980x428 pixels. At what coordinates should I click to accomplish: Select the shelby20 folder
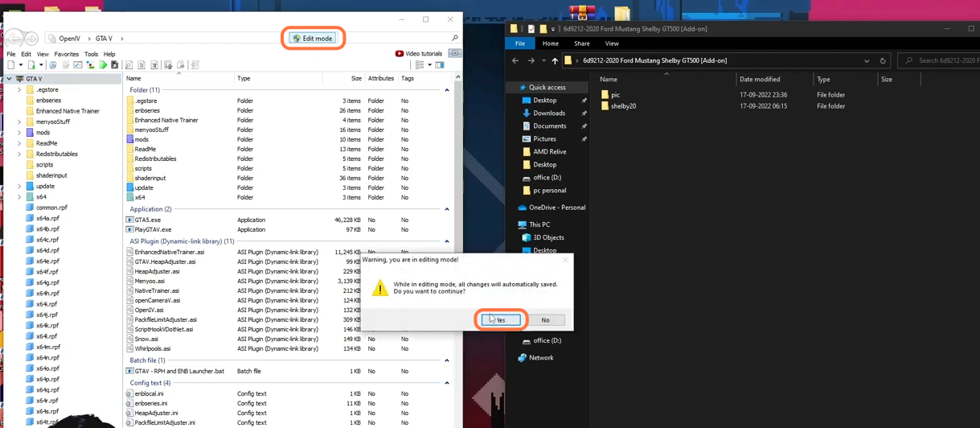tap(623, 106)
